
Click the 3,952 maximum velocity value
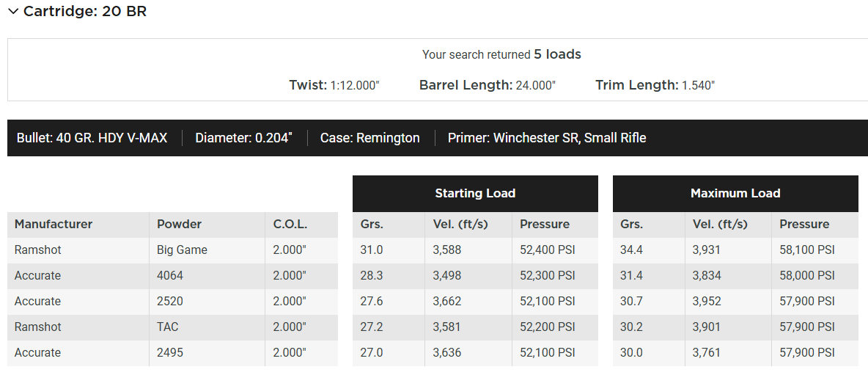coord(707,302)
